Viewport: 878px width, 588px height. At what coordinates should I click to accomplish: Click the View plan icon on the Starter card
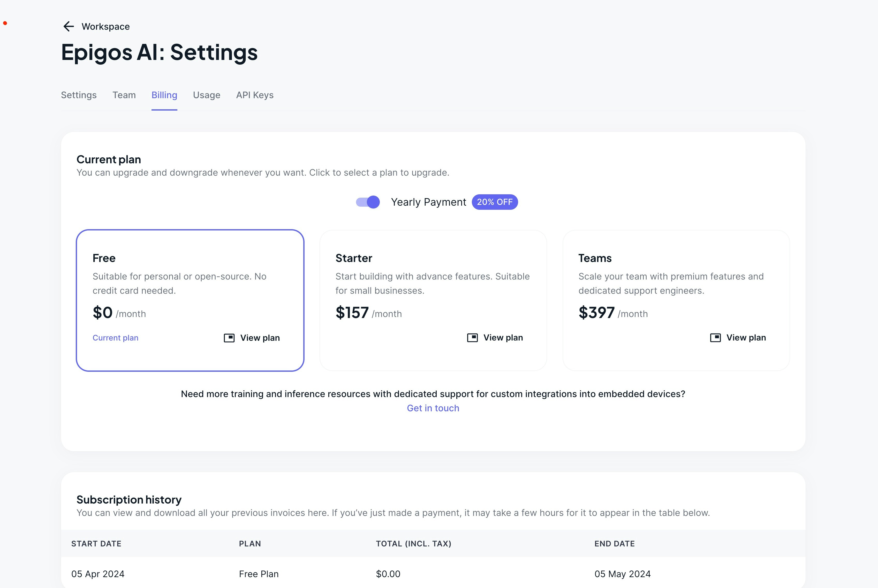tap(472, 337)
